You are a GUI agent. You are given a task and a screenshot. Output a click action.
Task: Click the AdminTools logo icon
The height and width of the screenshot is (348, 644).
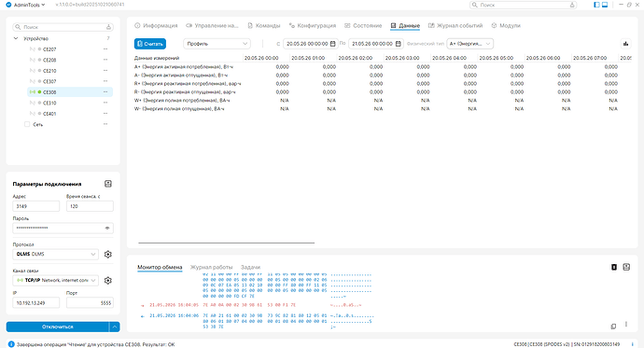tap(8, 5)
